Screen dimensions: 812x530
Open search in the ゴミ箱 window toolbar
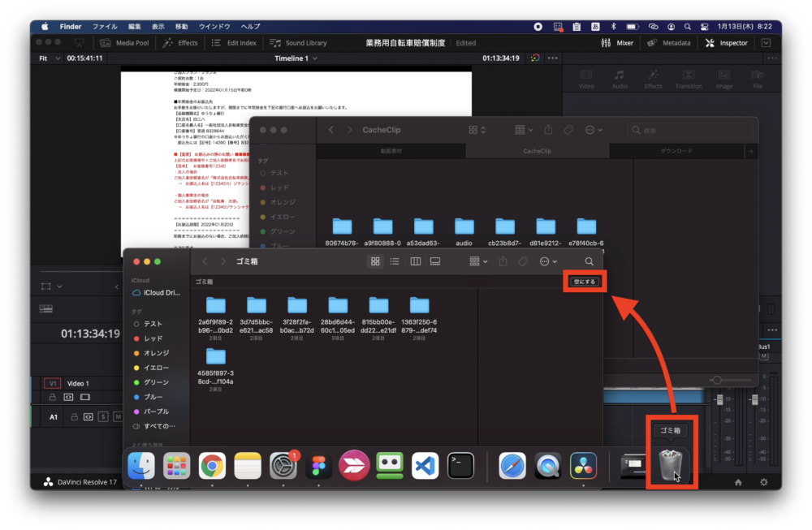click(589, 261)
